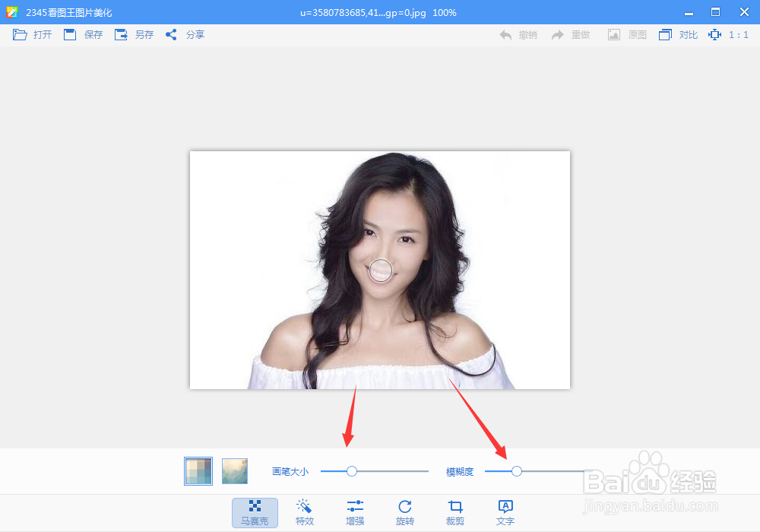
Task: Click the 原图 label
Action: pos(638,35)
